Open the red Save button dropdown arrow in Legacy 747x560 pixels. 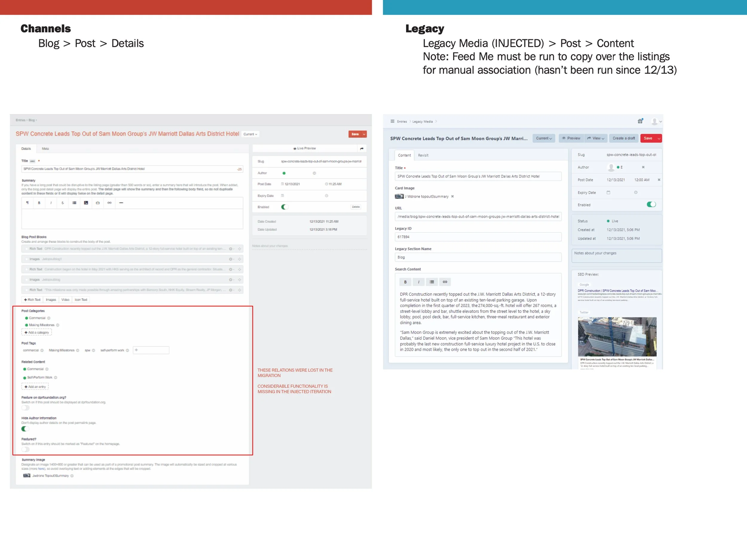click(659, 138)
